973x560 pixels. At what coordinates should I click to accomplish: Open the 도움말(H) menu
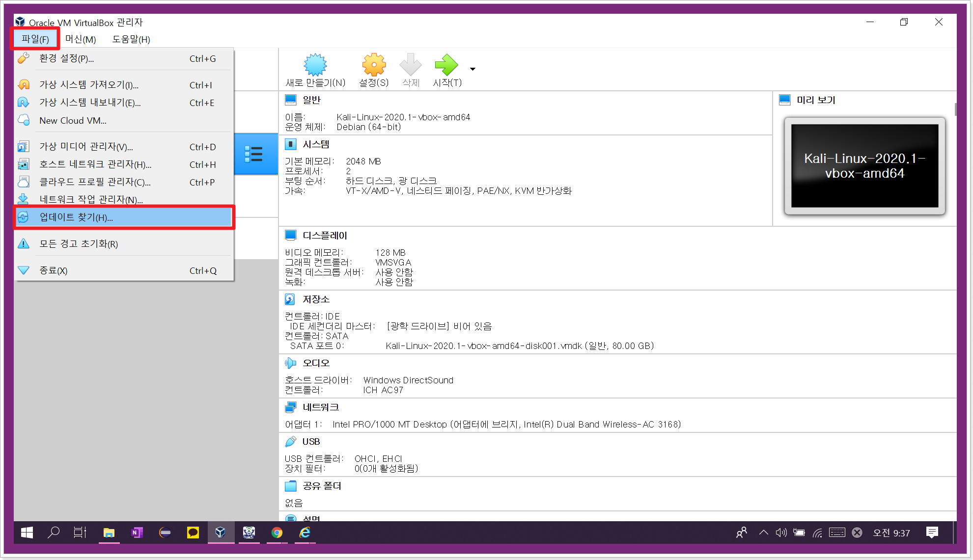[x=131, y=39]
